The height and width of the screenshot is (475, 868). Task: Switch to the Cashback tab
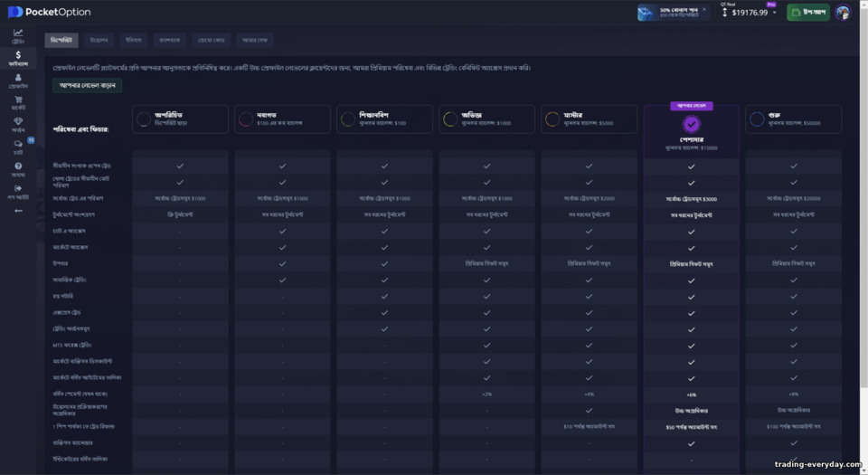(x=170, y=40)
